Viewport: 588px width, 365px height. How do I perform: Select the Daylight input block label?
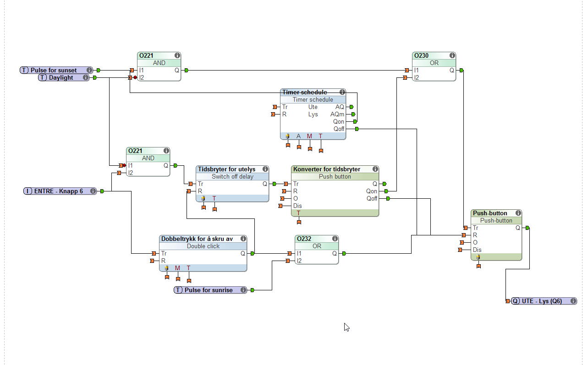click(61, 77)
